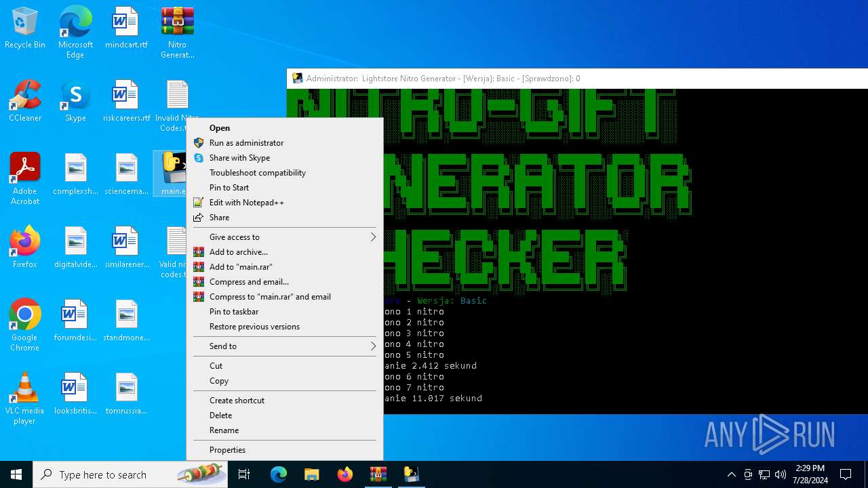
Task: Open Task View on taskbar
Action: click(x=244, y=474)
